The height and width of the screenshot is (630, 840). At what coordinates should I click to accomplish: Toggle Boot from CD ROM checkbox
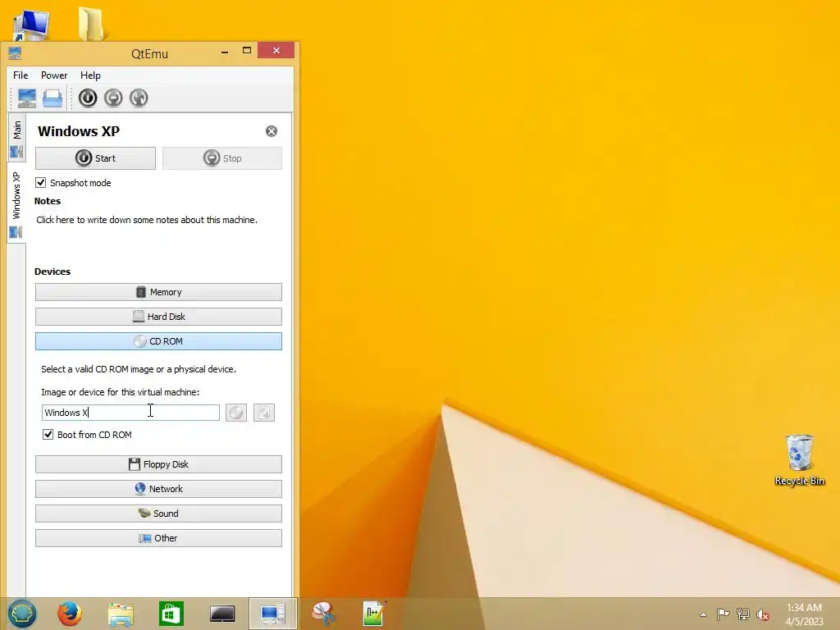pyautogui.click(x=48, y=435)
